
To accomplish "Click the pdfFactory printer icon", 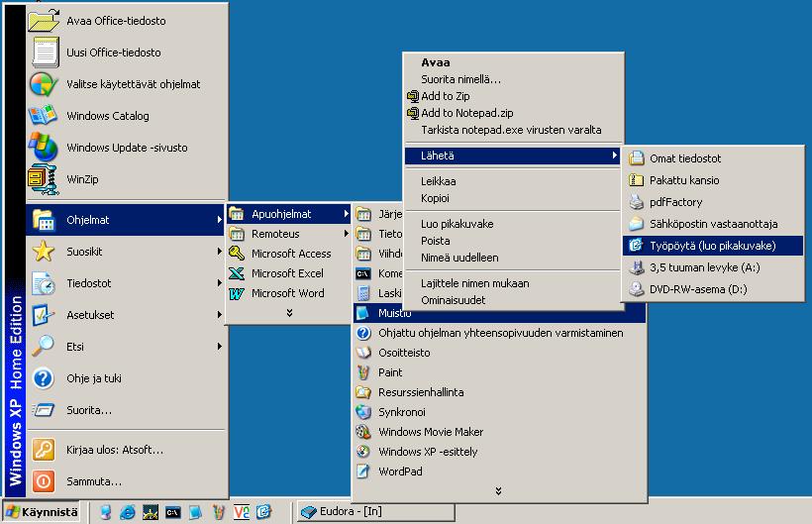I will tap(637, 202).
